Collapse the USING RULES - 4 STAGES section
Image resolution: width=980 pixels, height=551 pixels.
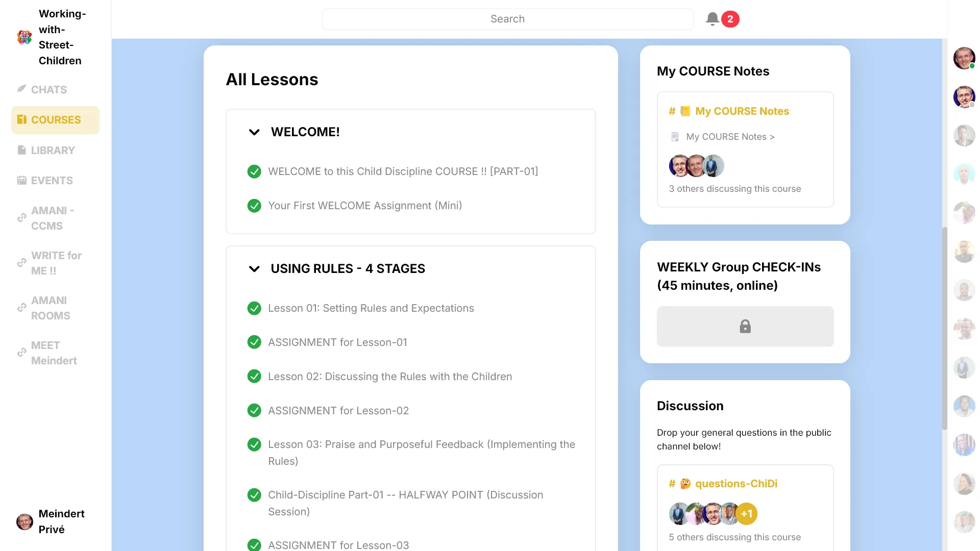(254, 269)
